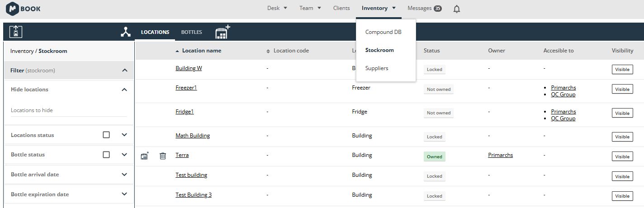Screen dimensions: 644x208
Task: Expand the Locations status filter
Action: (x=124, y=135)
